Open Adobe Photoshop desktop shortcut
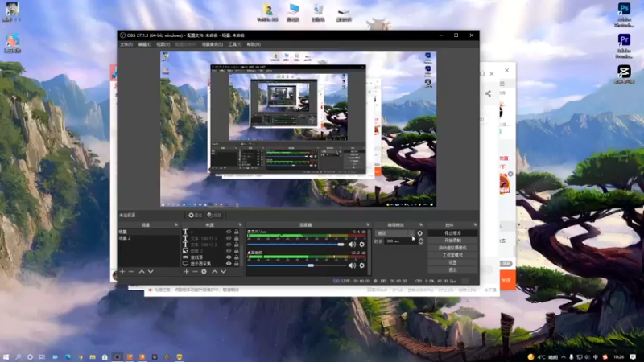This screenshot has height=362, width=644. 624,14
